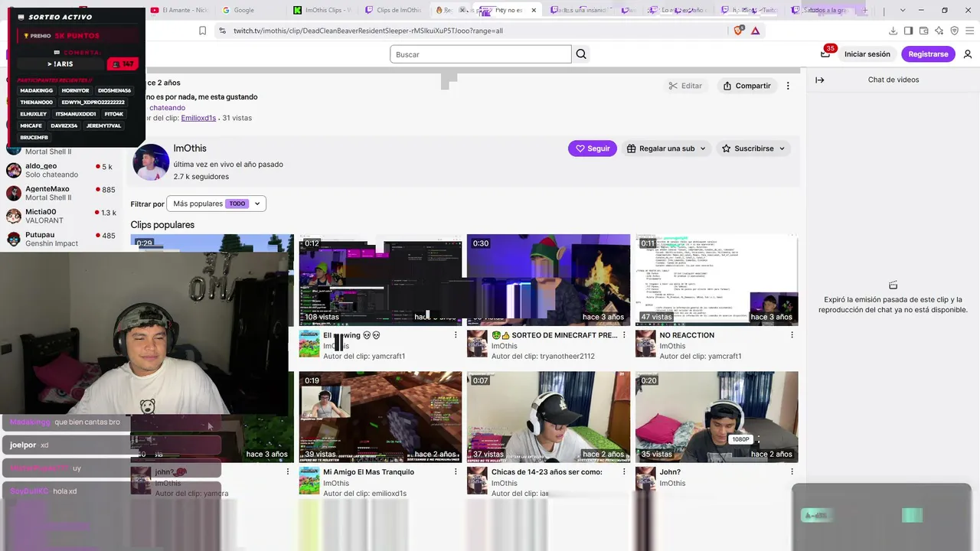Play the 0:20 clip with 35 vistas
Viewport: 980px width, 551px height.
(x=717, y=417)
